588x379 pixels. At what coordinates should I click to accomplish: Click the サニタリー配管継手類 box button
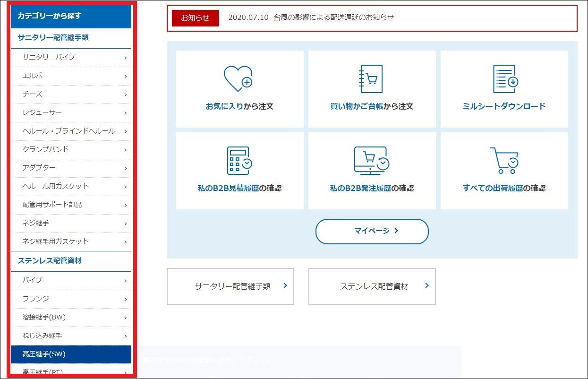pos(230,286)
